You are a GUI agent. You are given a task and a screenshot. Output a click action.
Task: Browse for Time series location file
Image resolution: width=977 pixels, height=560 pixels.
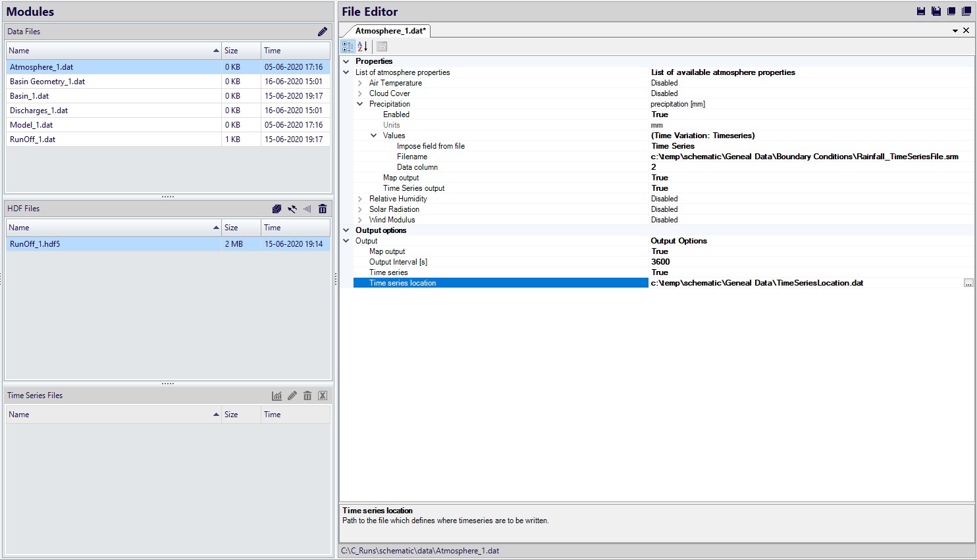(x=968, y=283)
